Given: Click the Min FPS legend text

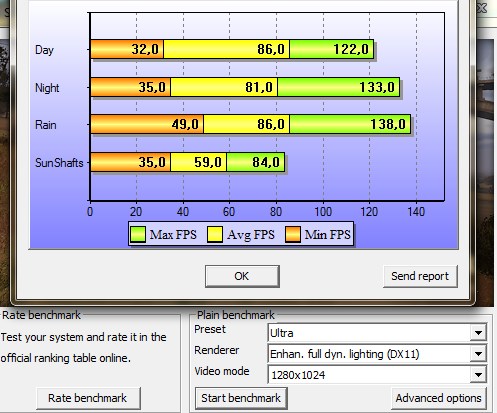Looking at the screenshot, I should (x=328, y=235).
